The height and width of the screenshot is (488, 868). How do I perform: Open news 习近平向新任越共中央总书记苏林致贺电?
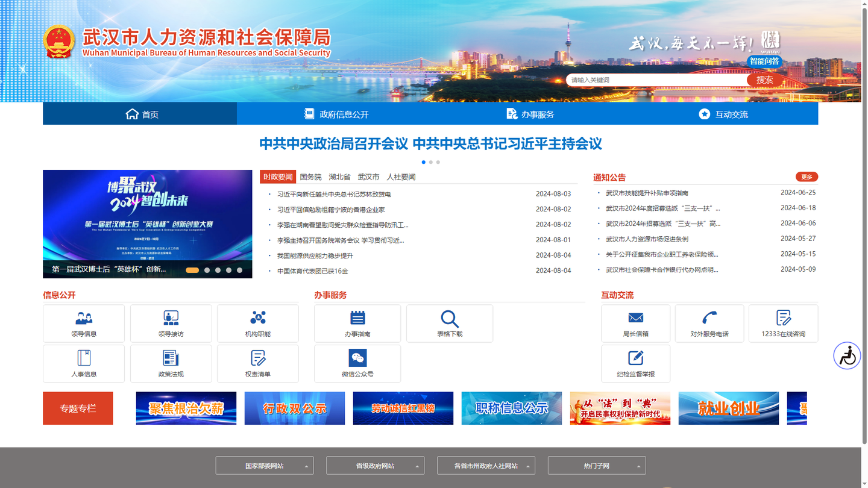pos(334,194)
